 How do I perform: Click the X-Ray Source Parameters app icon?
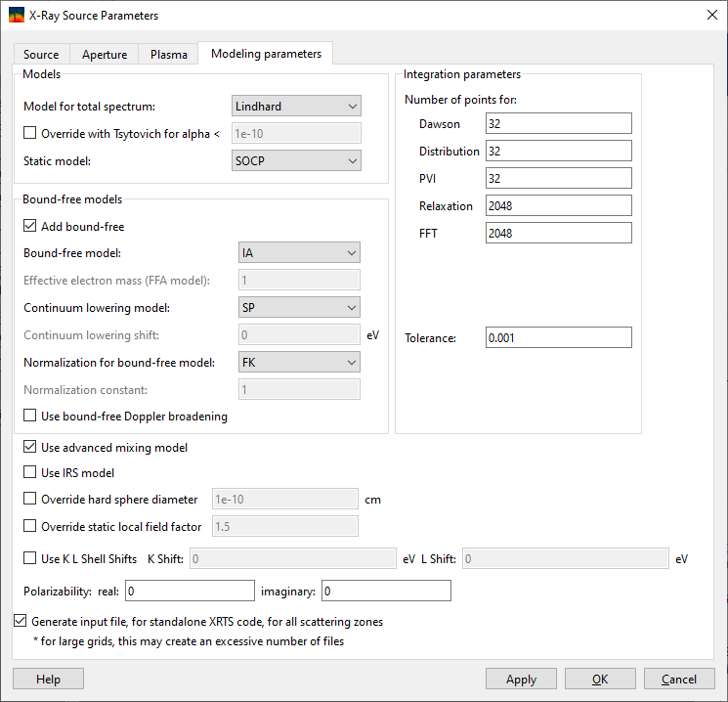point(17,15)
